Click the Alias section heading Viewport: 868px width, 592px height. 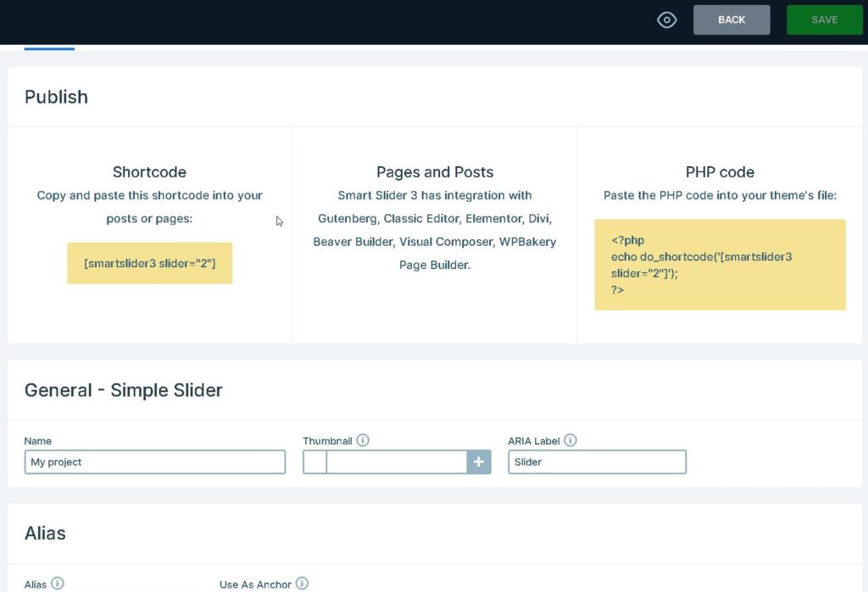click(x=45, y=533)
